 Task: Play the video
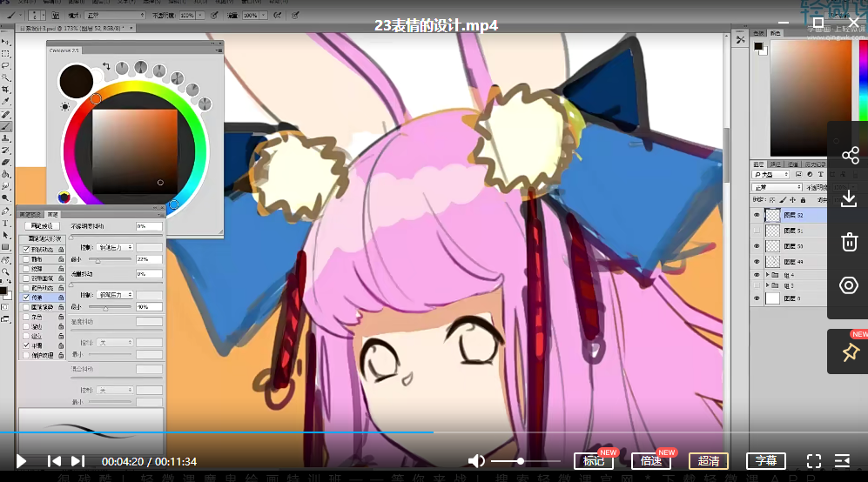22,461
